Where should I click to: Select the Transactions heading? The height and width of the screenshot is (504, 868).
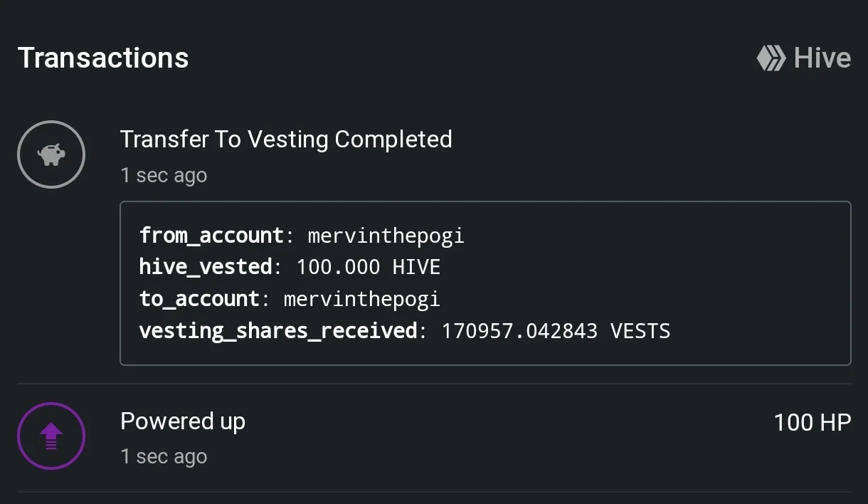(x=103, y=58)
